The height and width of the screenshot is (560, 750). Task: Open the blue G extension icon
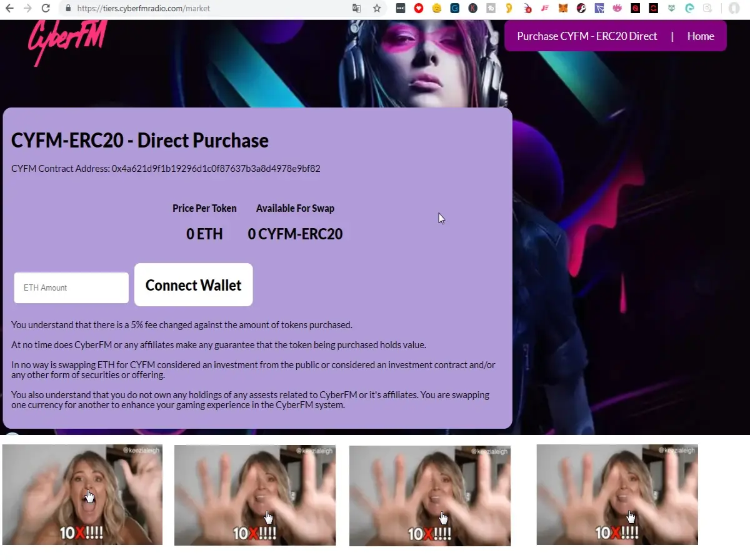pyautogui.click(x=455, y=8)
